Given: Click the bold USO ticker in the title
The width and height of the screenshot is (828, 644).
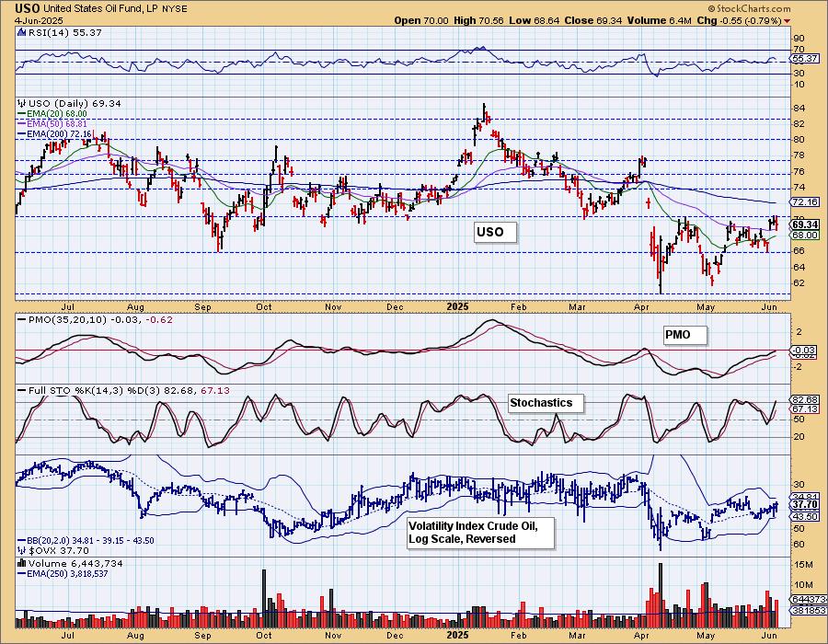Looking at the screenshot, I should [27, 8].
